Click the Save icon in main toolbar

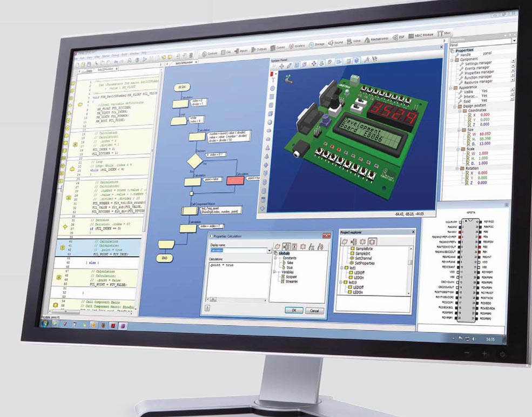pyautogui.click(x=89, y=64)
